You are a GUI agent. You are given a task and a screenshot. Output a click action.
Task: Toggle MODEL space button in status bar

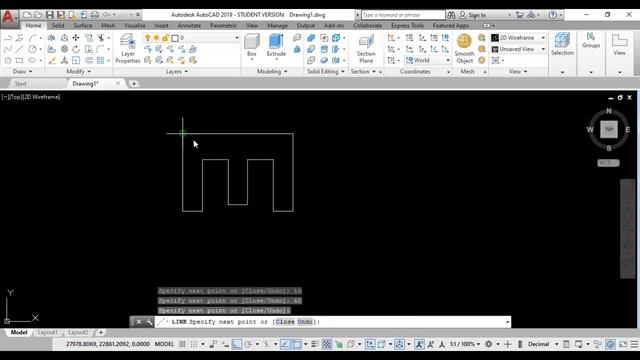coord(164,344)
